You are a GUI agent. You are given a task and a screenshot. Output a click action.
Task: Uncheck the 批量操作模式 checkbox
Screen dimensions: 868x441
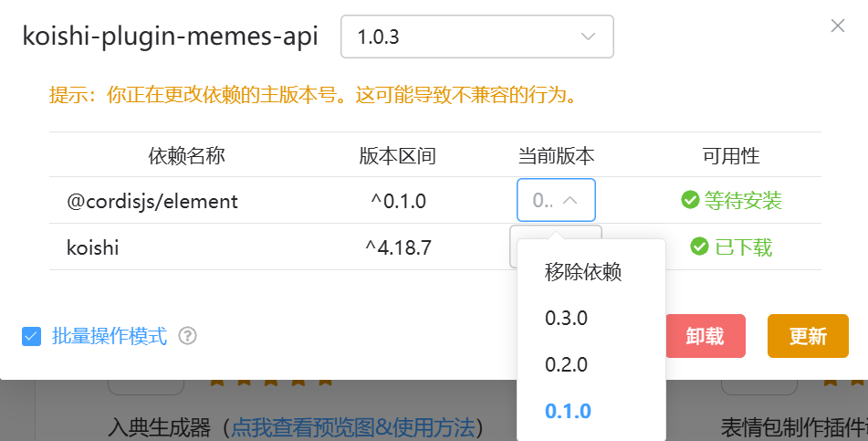[32, 336]
